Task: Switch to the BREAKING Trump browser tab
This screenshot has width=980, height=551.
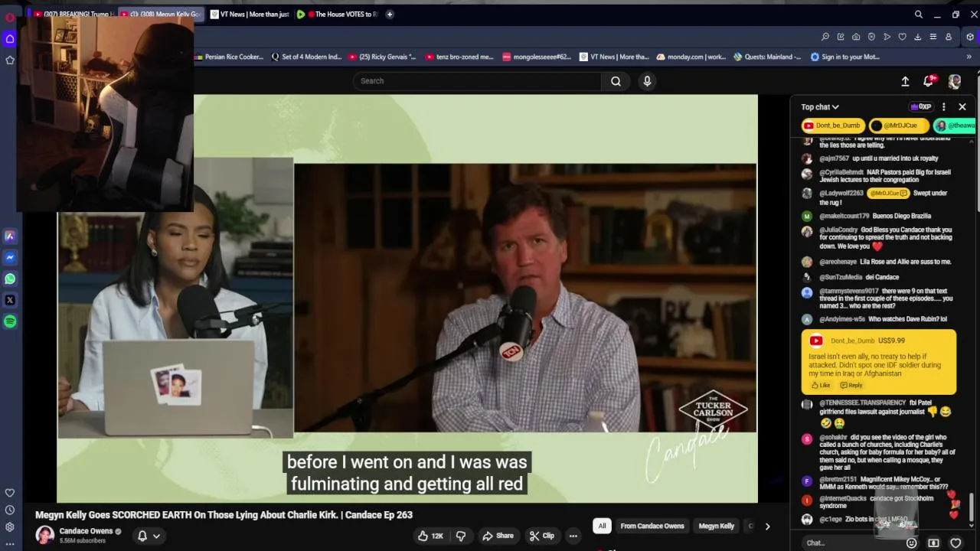Action: point(73,14)
